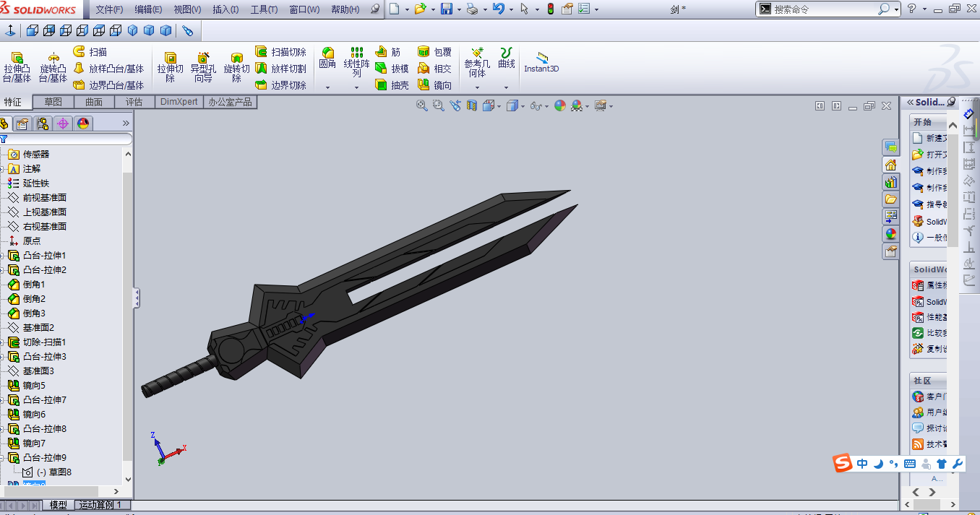Toggle the tree filter funnel icon
980x515 pixels.
(4, 139)
